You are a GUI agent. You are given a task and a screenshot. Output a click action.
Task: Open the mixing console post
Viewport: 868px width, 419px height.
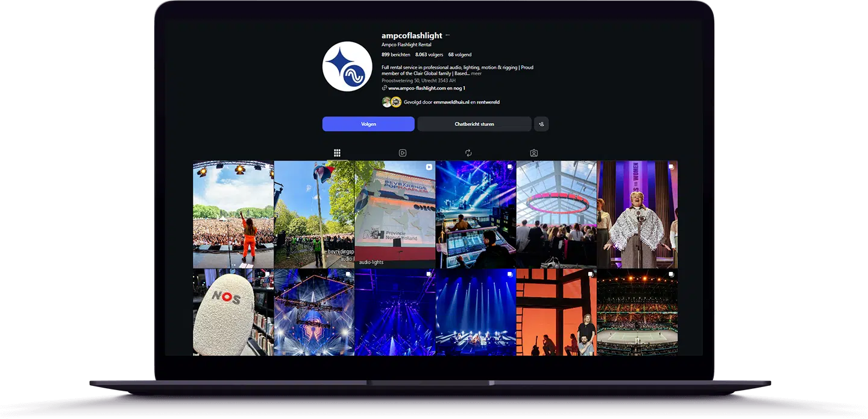coord(476,214)
